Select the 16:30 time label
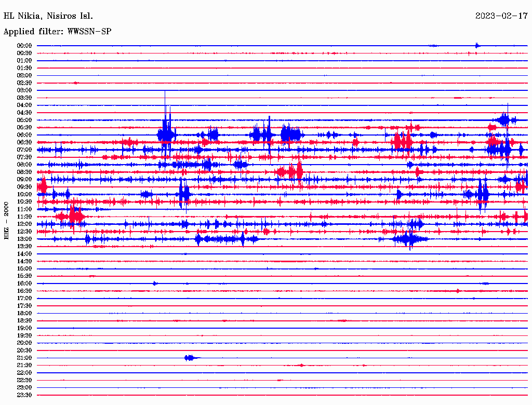Screen dimensions: 532x405 [x=24, y=291]
